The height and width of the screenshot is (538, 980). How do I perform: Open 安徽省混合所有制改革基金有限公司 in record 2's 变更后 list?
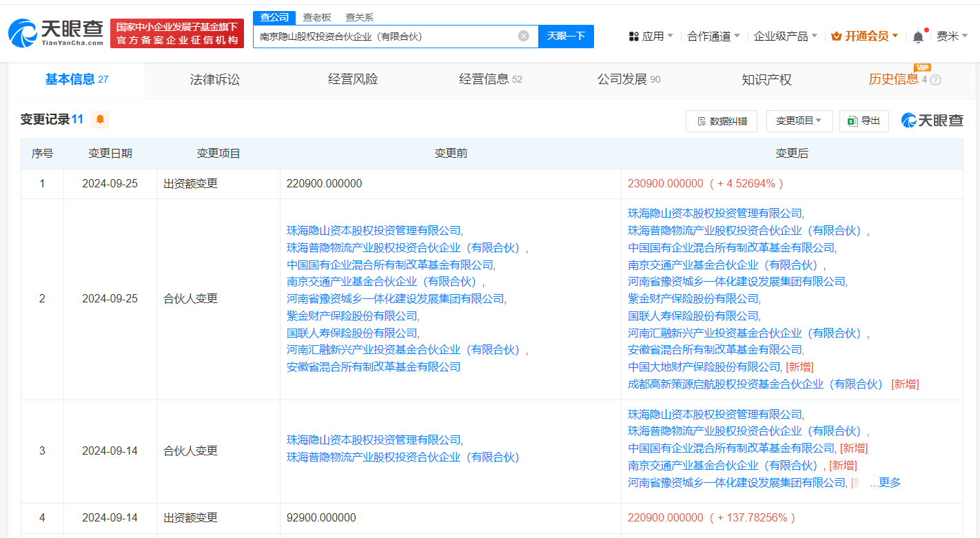[x=715, y=350]
